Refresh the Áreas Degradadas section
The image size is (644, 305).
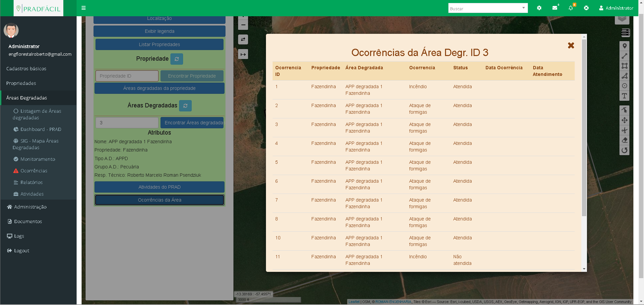coord(185,106)
